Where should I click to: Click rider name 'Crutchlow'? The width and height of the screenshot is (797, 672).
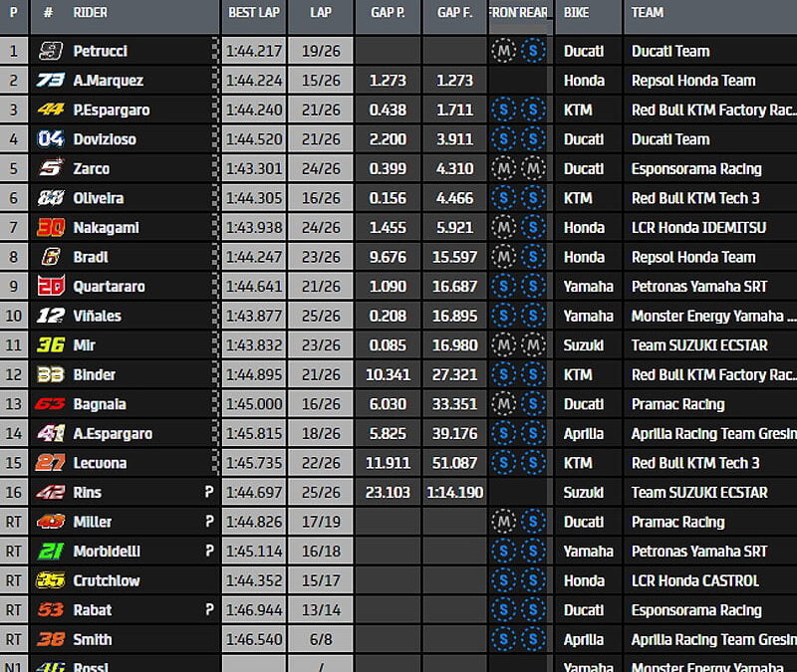click(107, 580)
